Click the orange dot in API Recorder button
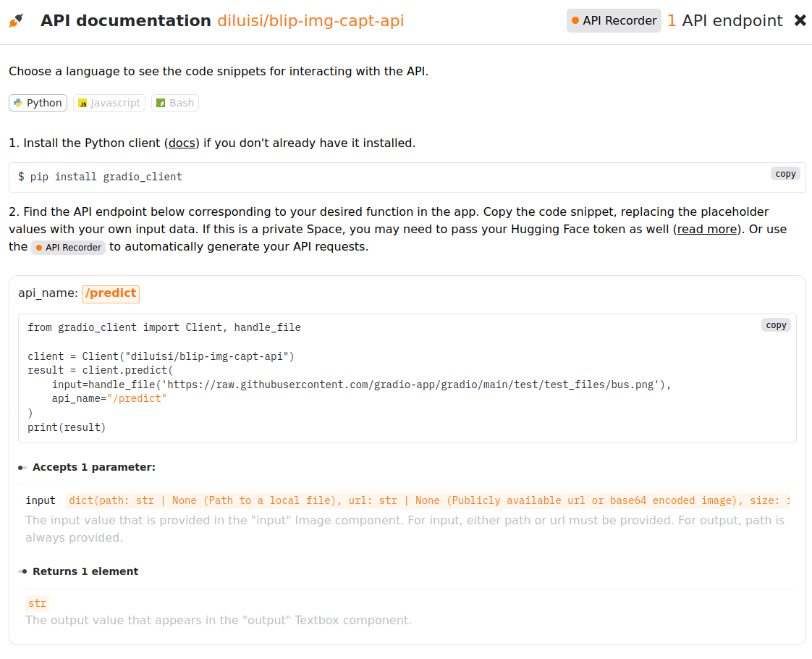812x659 pixels. coord(575,21)
